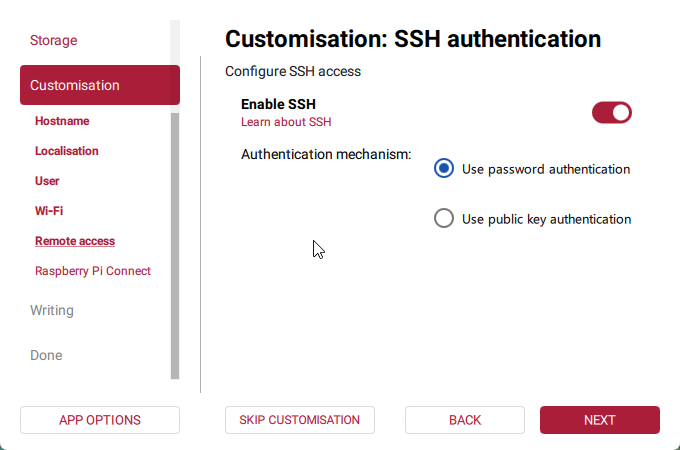Image resolution: width=680 pixels, height=450 pixels.
Task: Navigate to the User sub-item
Action: point(47,181)
